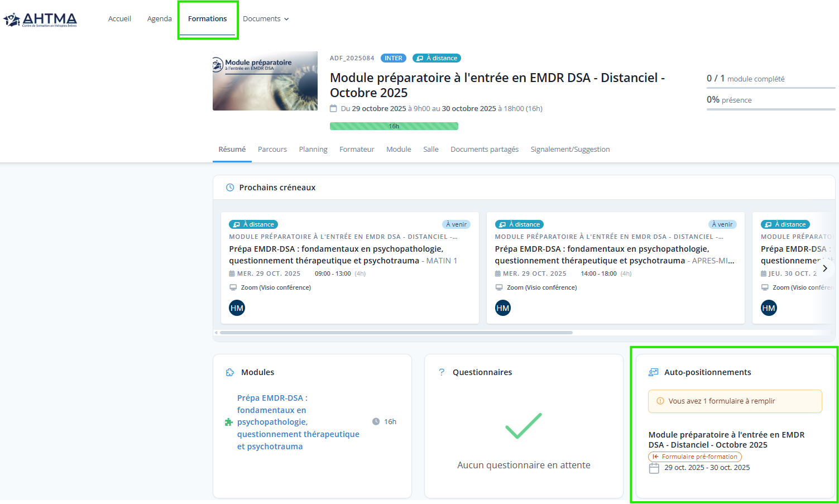Click the clock icon beside 16h duration
Screen dimensions: 839x504
click(376, 422)
